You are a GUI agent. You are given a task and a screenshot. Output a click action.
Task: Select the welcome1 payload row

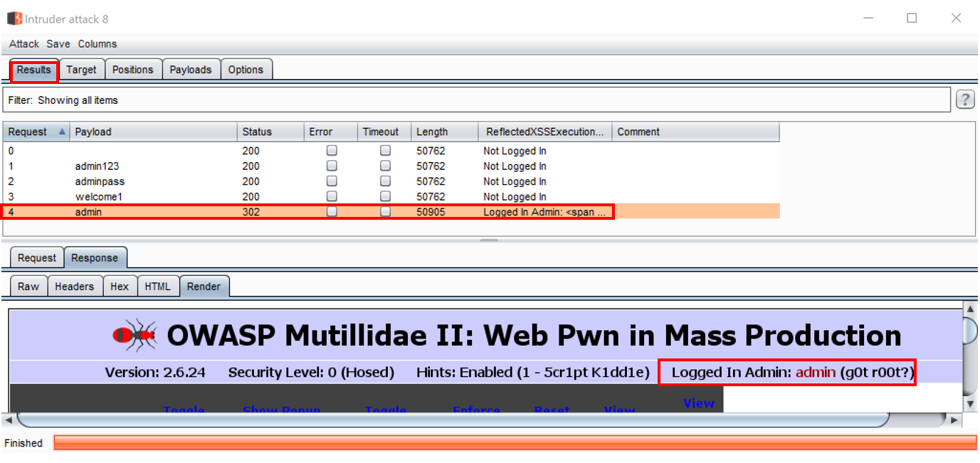pos(391,196)
